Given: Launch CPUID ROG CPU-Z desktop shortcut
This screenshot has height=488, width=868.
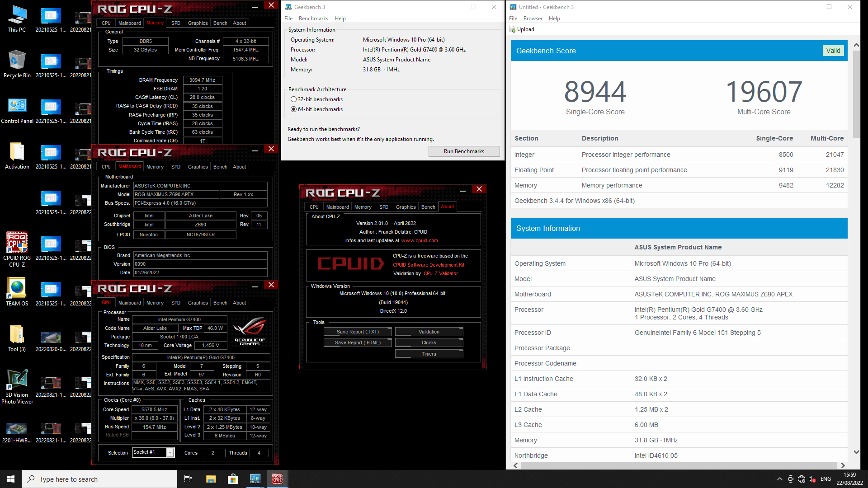Looking at the screenshot, I should coord(17,249).
